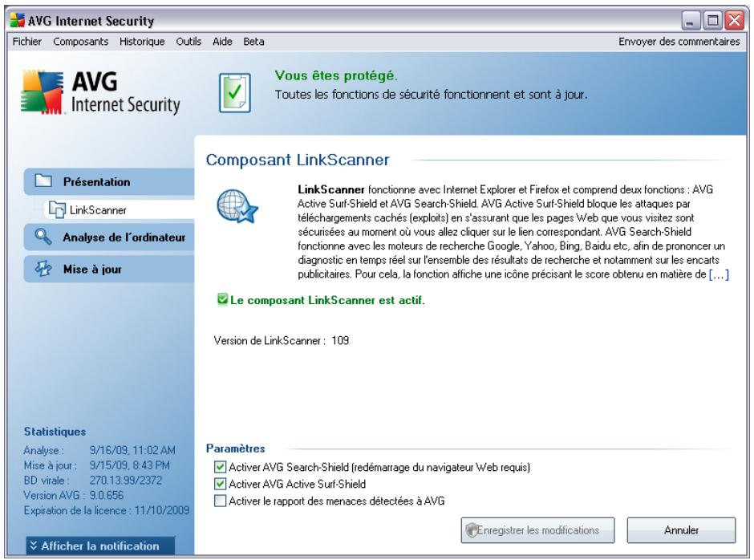754x560 pixels.
Task: Click the green active-status check icon
Action: point(222,299)
